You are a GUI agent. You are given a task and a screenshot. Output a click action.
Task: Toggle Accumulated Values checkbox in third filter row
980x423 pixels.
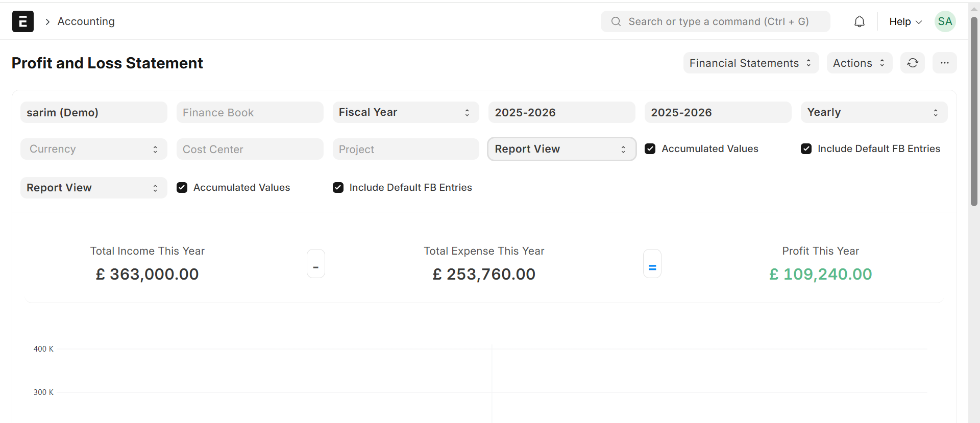point(182,188)
